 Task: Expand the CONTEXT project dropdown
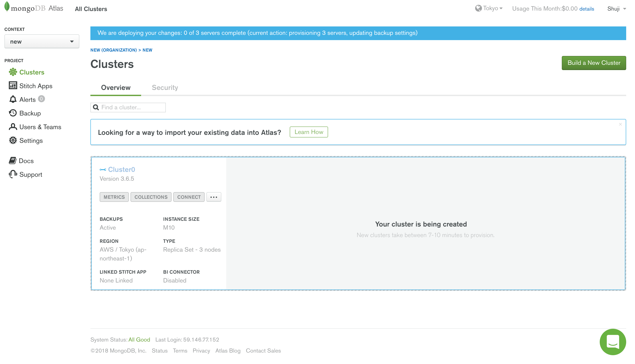point(41,41)
